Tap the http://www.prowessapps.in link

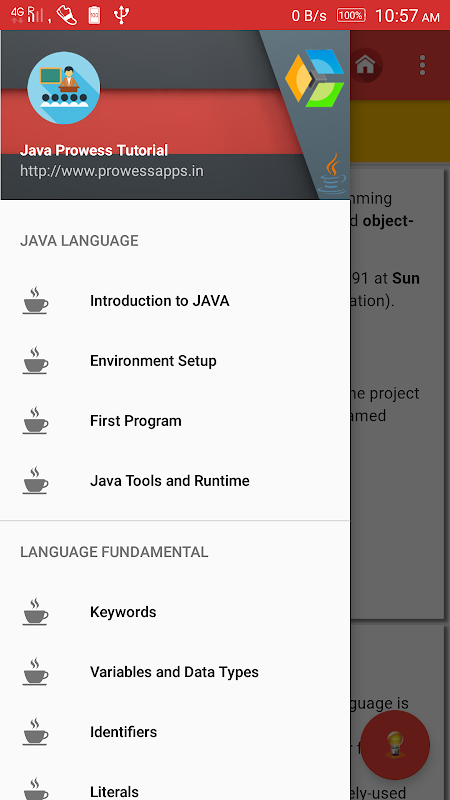tap(112, 171)
